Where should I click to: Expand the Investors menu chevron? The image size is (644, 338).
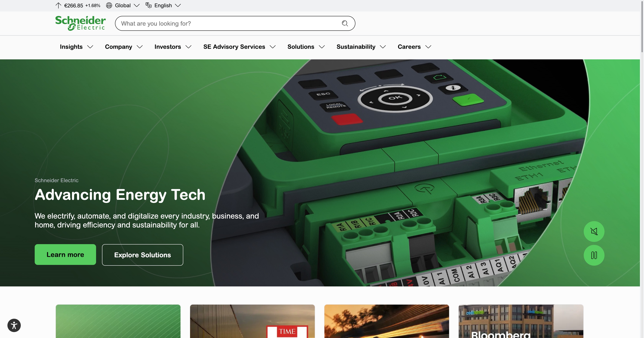point(188,47)
